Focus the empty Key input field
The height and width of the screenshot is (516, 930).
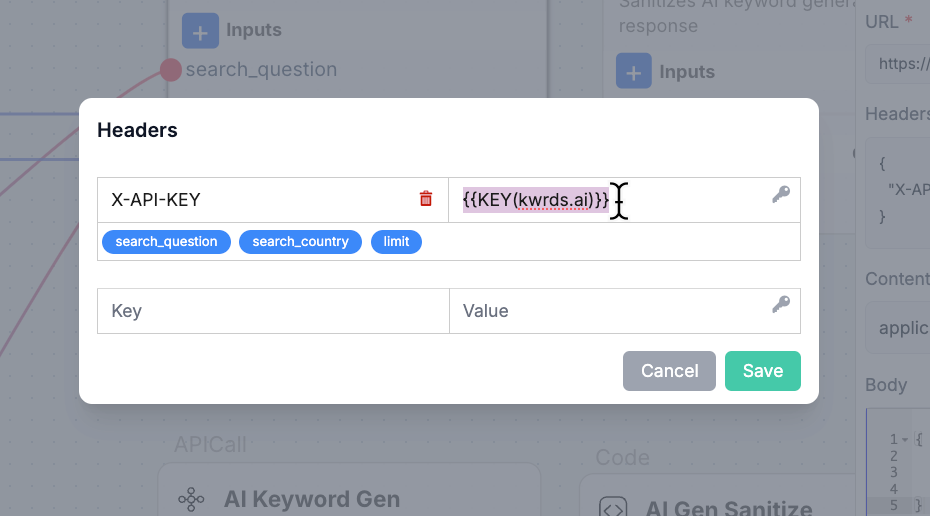[273, 311]
